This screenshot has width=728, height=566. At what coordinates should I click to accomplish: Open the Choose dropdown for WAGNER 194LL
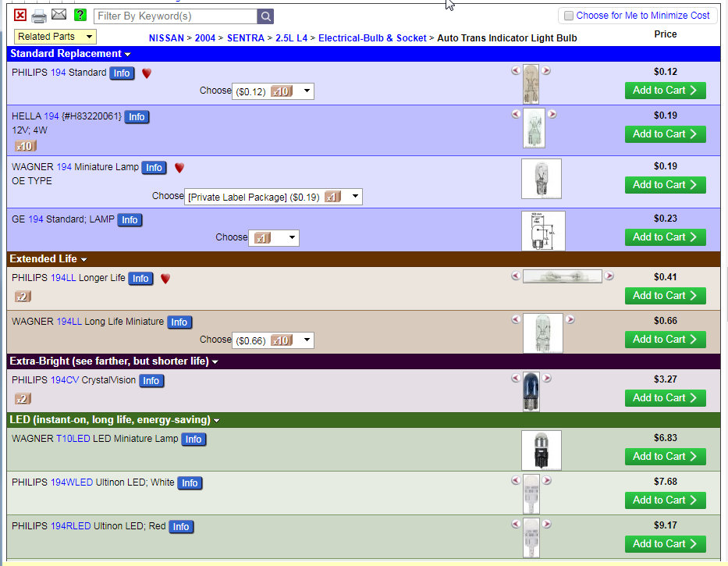273,340
